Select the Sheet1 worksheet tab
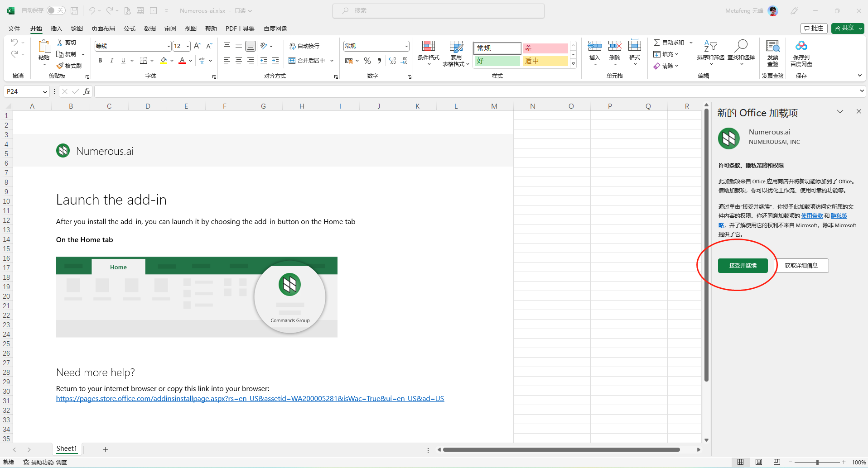Viewport: 868px width, 468px height. click(x=67, y=449)
